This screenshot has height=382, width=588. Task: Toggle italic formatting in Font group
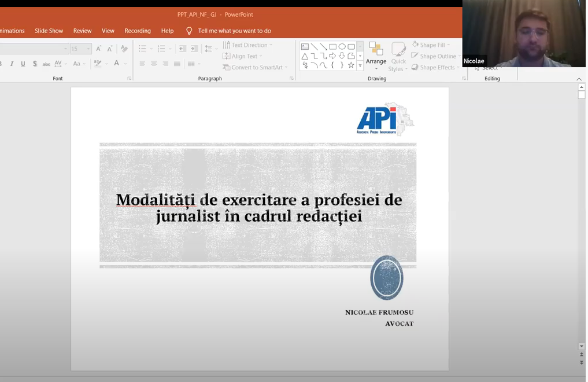click(12, 64)
